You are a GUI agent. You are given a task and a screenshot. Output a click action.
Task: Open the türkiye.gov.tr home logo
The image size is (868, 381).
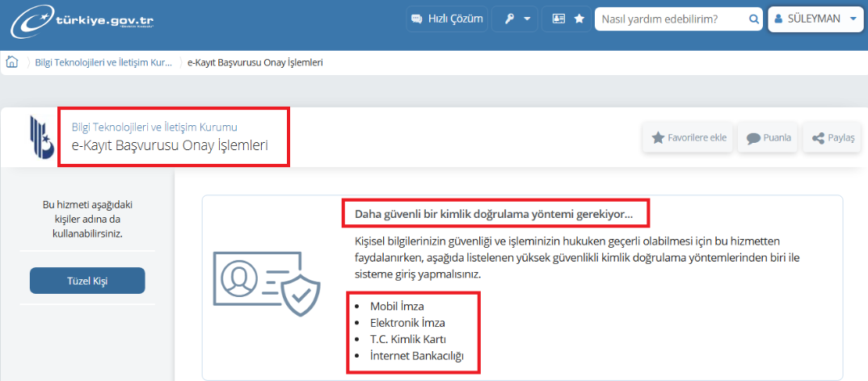pyautogui.click(x=83, y=20)
